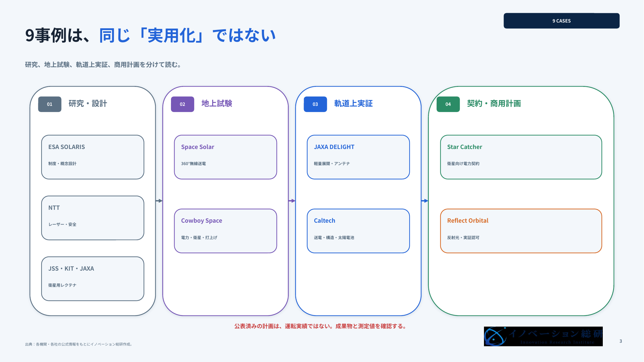The width and height of the screenshot is (644, 362).
Task: Click the "Caltech" card title
Action: 325,221
